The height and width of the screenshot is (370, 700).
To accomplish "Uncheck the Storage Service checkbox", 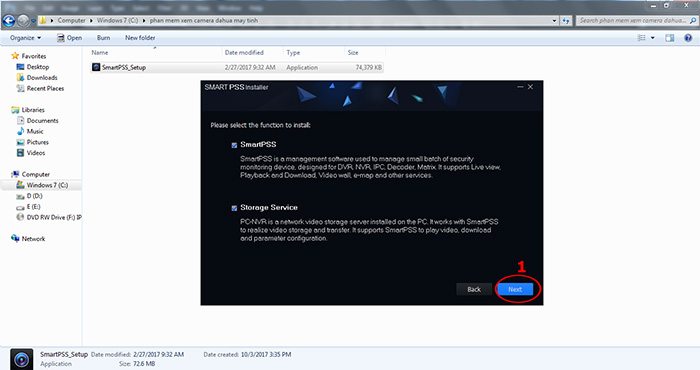I will 234,208.
